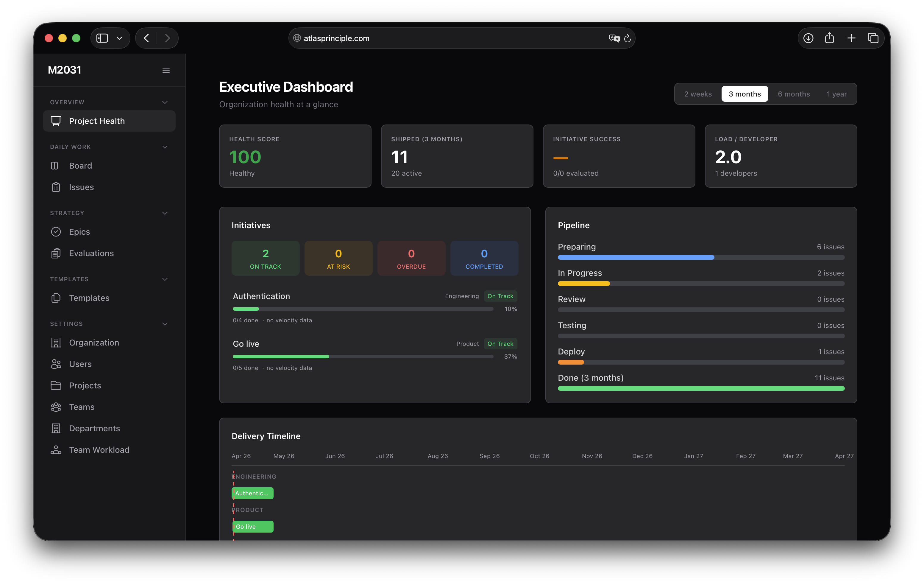Click the Epics checkmark circle icon
This screenshot has height=585, width=924.
coord(56,231)
